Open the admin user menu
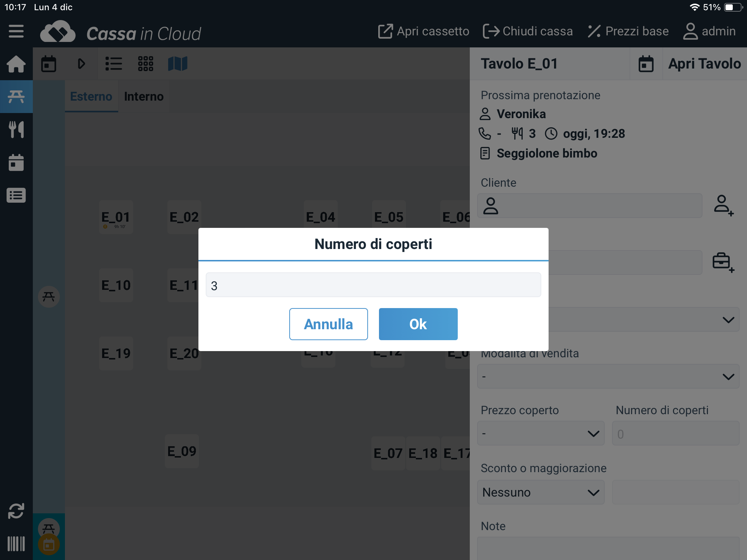 tap(709, 31)
